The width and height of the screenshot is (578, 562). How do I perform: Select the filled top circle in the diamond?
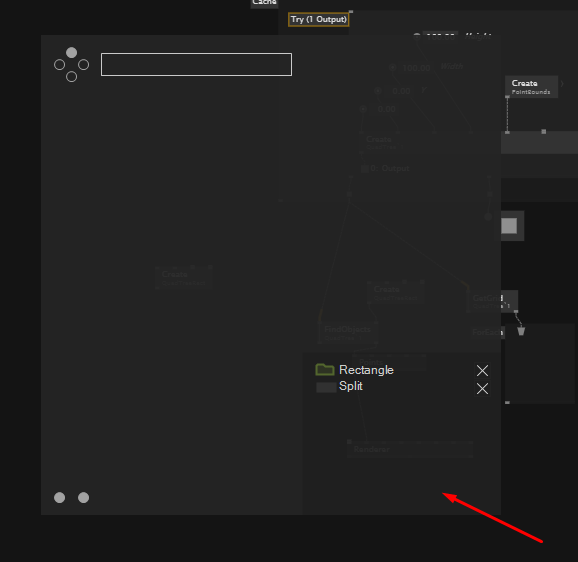(x=72, y=53)
